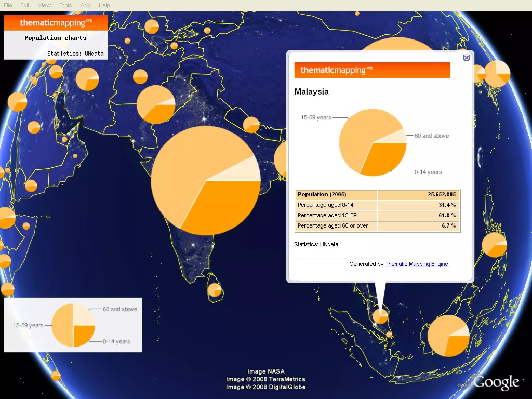Click 'Percentage aged 15-59' row label

point(327,215)
